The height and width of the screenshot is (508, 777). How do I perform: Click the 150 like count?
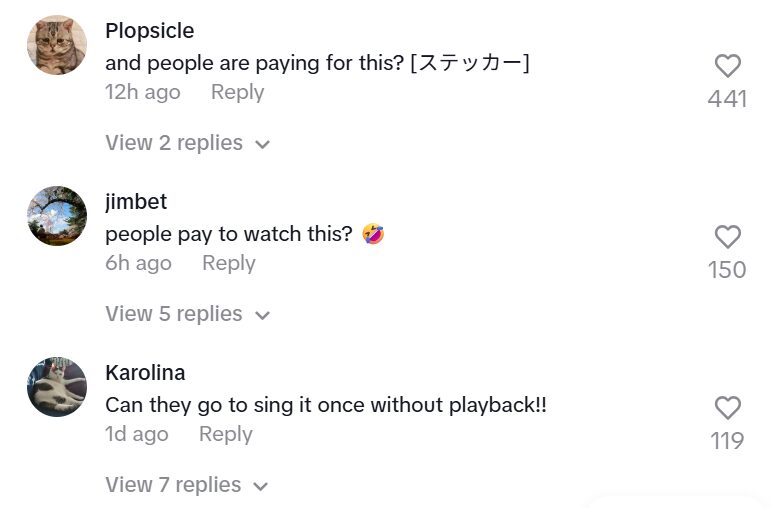727,270
